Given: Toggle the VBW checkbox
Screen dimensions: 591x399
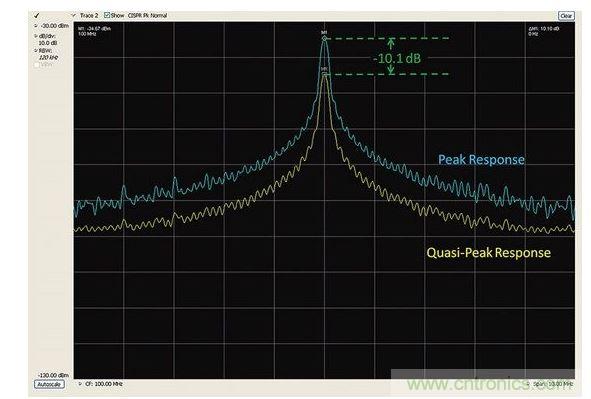Looking at the screenshot, I should pos(37,65).
